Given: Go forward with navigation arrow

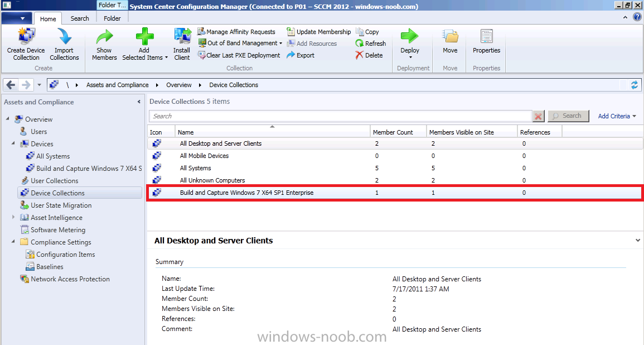Looking at the screenshot, I should point(26,85).
